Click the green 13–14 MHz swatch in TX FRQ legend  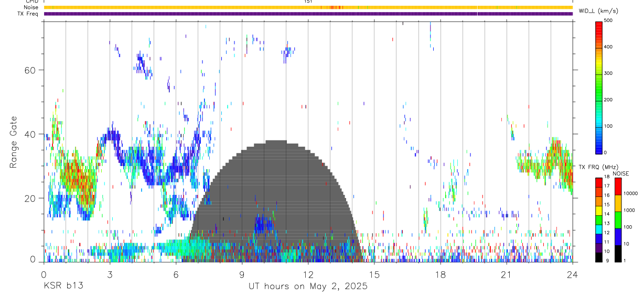pos(599,219)
